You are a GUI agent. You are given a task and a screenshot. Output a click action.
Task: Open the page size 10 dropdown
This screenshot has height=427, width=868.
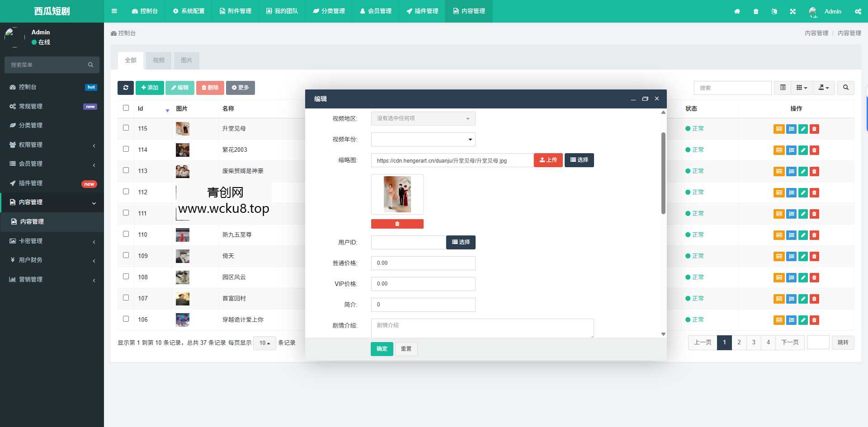pos(264,343)
